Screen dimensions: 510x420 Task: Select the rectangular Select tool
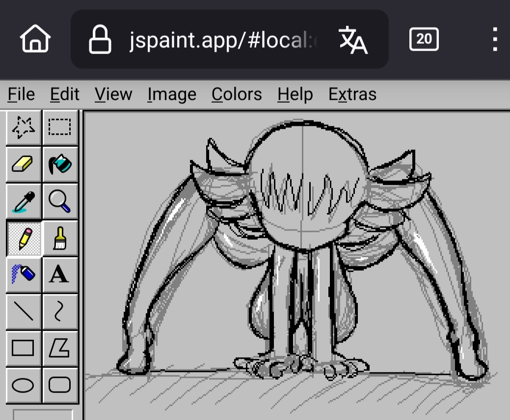click(x=60, y=127)
